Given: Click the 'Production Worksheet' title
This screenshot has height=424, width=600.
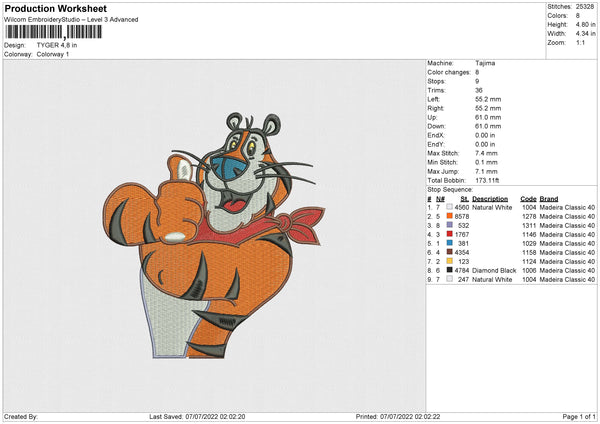Looking at the screenshot, I should tap(55, 8).
